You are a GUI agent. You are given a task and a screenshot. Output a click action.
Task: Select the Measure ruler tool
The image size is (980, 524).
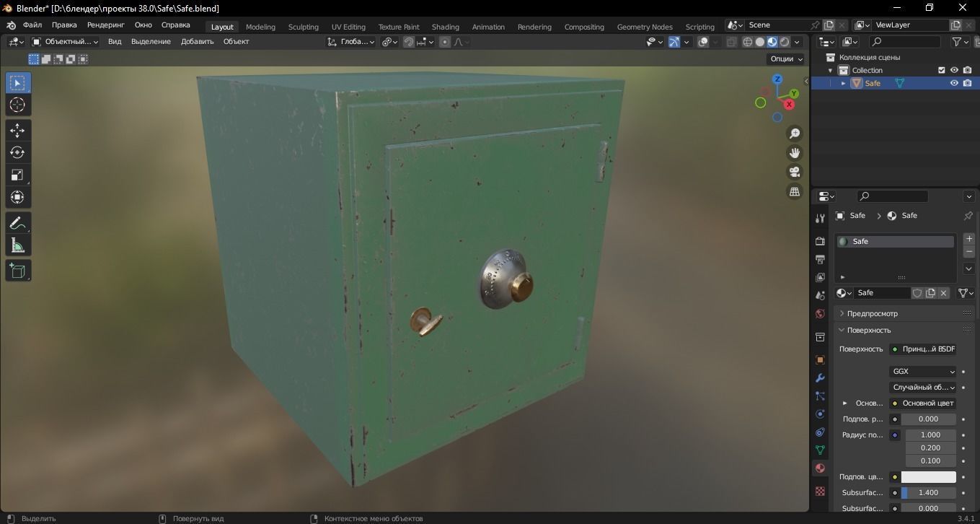[x=18, y=245]
